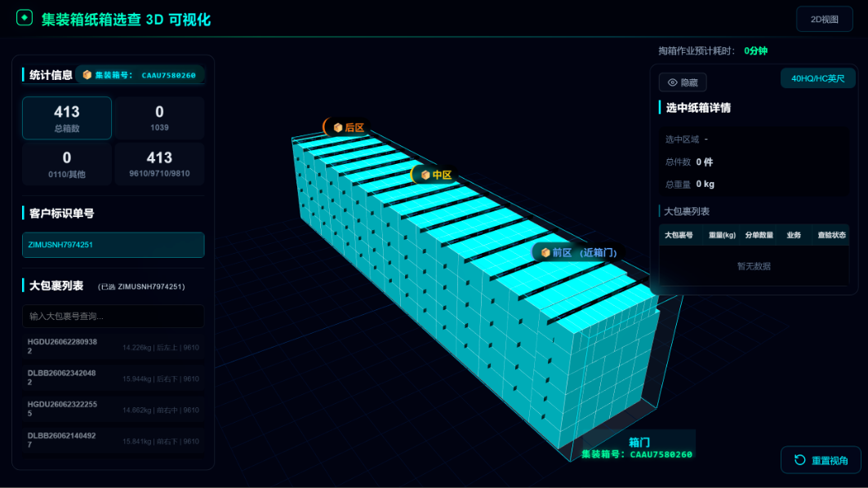
Task: Click the refresh icon in 重置视角
Action: (x=800, y=459)
